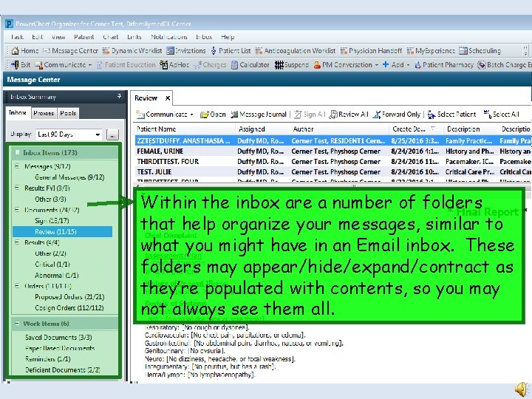This screenshot has height=399, width=532.
Task: Open Physician Handoff
Action: (371, 51)
